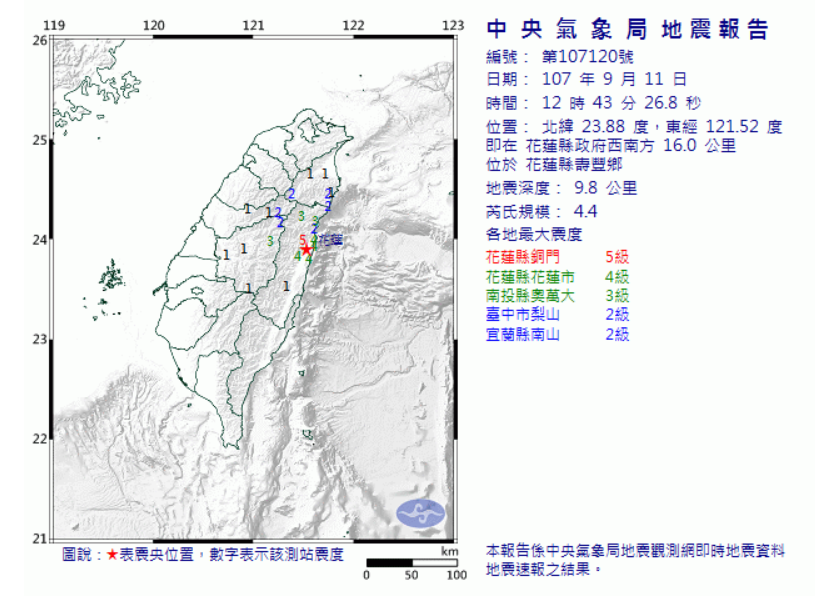Click the red epicenter star on the map
The width and height of the screenshot is (815, 601).
pyautogui.click(x=307, y=250)
